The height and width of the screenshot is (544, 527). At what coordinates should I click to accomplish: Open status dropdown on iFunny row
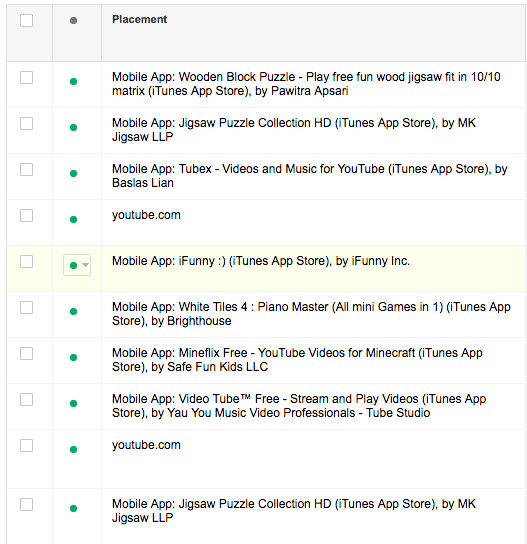tap(77, 265)
